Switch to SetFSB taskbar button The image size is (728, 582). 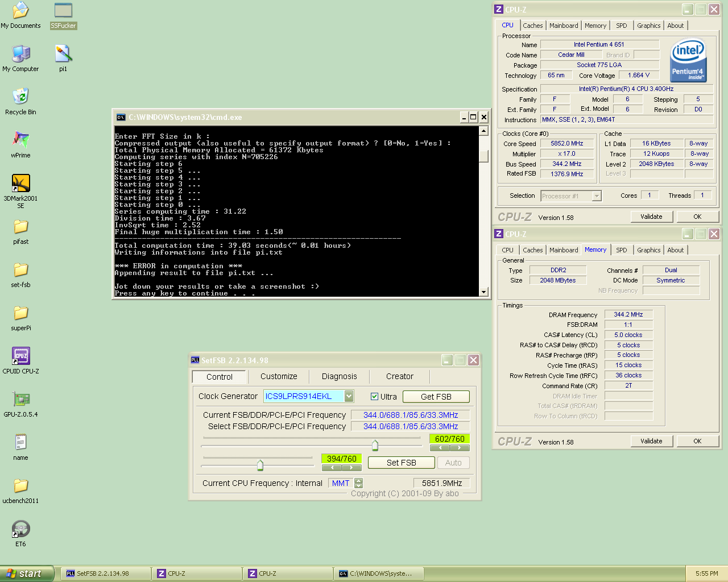tap(105, 573)
